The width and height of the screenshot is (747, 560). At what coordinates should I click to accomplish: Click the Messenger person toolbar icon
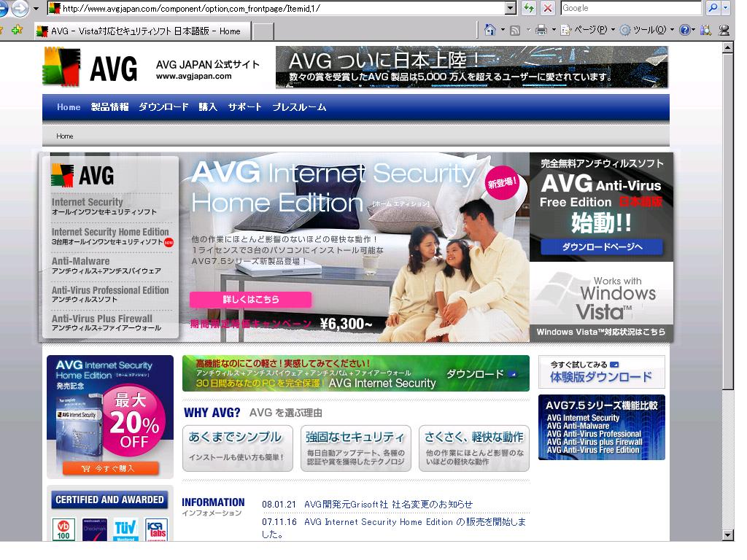coord(724,30)
